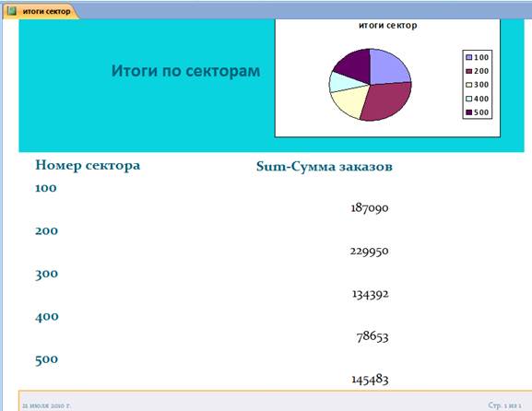
Task: Click the 'Sum-Сумма заказов' column header
Action: 325,166
